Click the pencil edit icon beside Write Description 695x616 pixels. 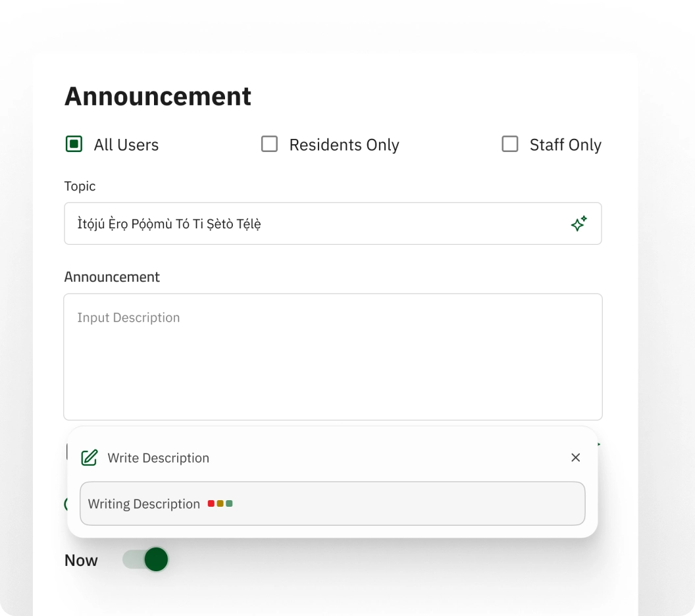pos(90,458)
